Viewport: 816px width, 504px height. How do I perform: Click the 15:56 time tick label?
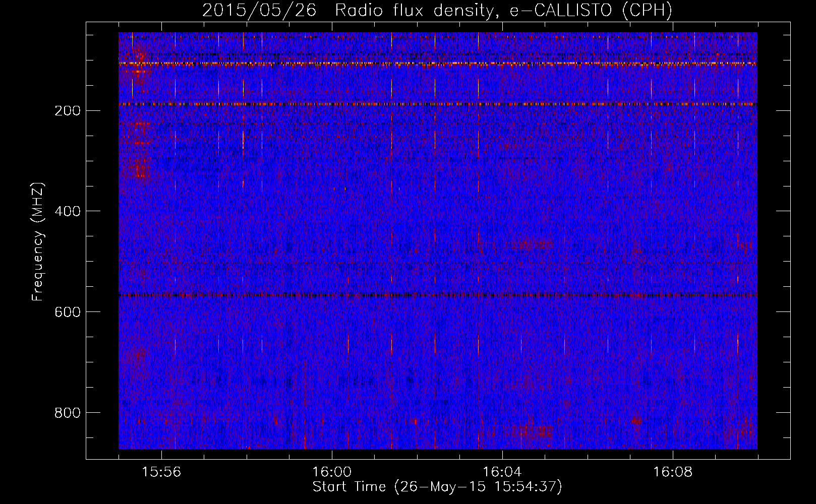coord(161,472)
